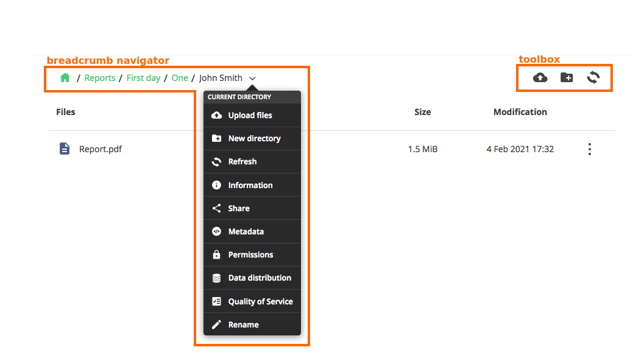This screenshot has height=364, width=633.
Task: Open Metadata from the menu
Action: [252, 231]
